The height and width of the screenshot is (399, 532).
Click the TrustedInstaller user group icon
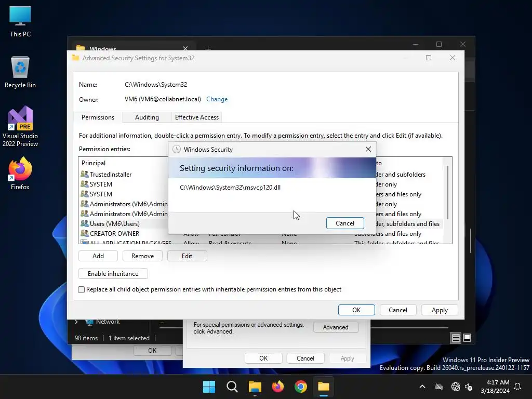tap(85, 174)
